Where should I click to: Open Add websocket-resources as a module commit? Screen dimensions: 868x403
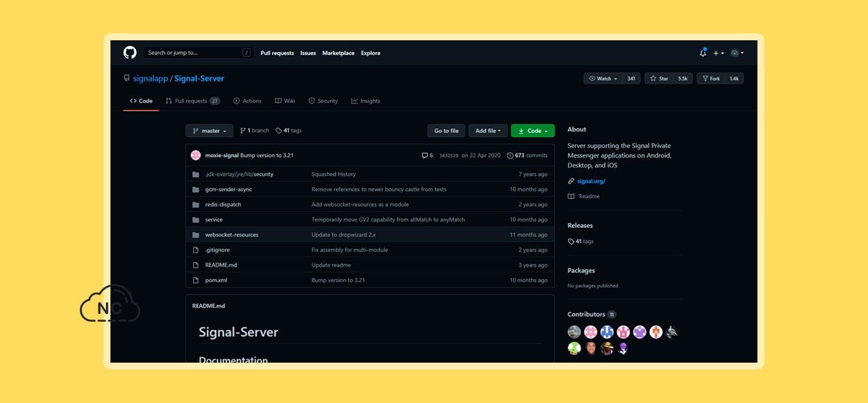coord(360,205)
